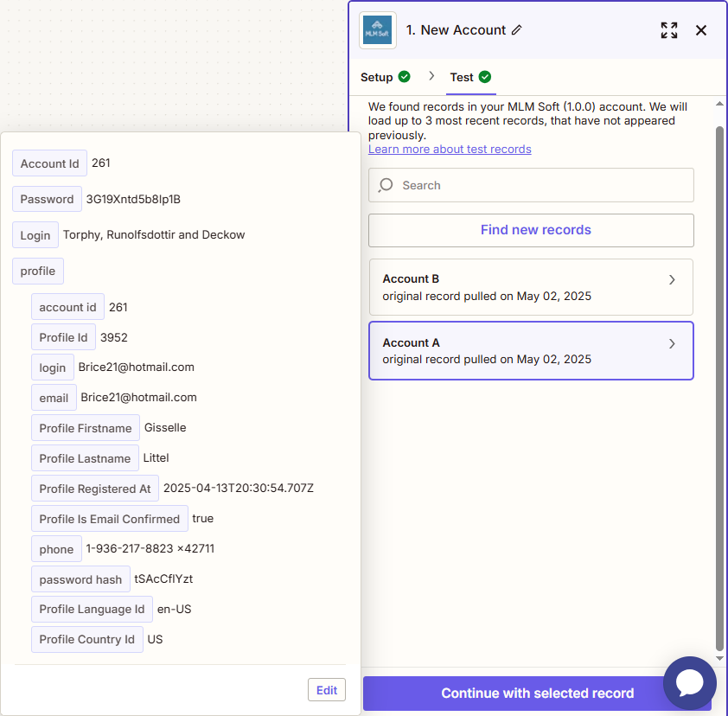
Task: Open the chat support bubble
Action: [x=689, y=683]
